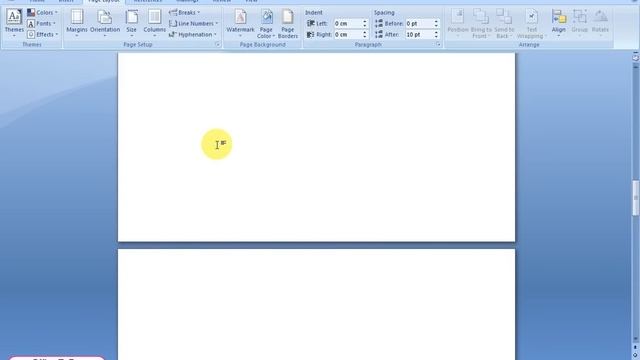640x360 pixels.
Task: Open the Page Setup dialog launcher
Action: tap(218, 44)
